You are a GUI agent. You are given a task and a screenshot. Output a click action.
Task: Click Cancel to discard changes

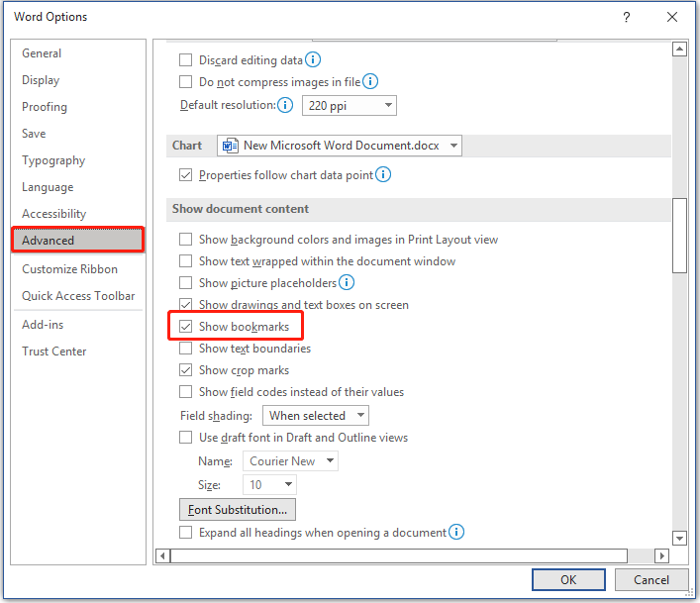(x=651, y=580)
